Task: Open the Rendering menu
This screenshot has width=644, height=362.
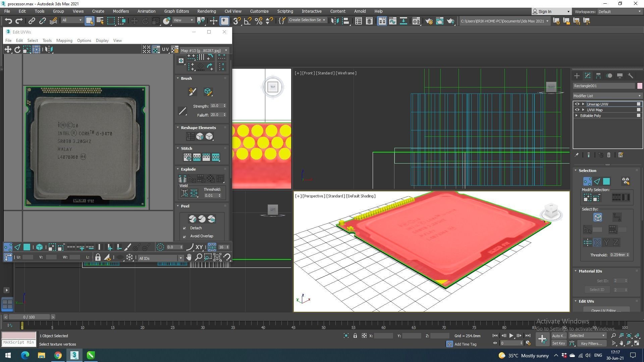Action: [206, 11]
